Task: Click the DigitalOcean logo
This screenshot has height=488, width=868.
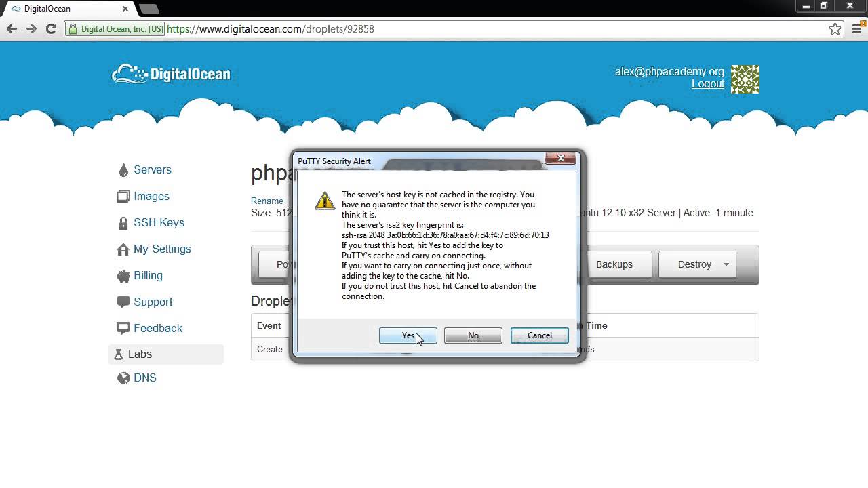Action: (171, 74)
